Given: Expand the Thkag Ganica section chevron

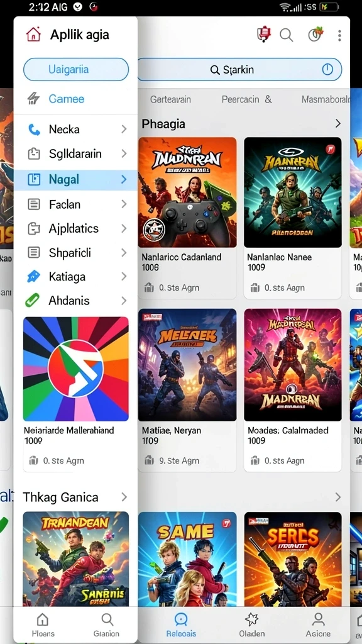Looking at the screenshot, I should pyautogui.click(x=124, y=497).
